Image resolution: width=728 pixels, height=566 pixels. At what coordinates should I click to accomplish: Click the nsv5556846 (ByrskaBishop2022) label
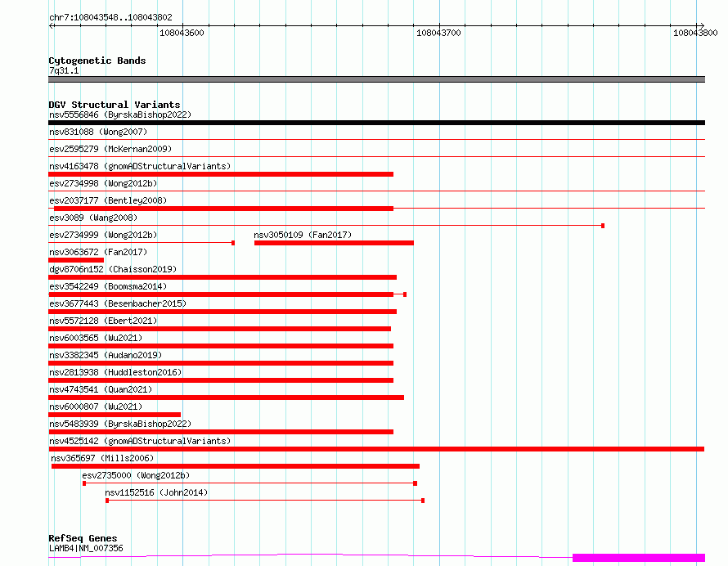[120, 115]
